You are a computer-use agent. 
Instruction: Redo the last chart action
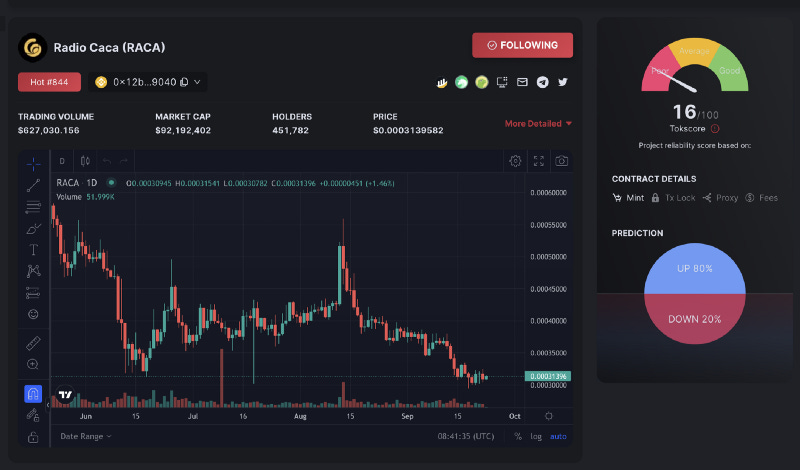pos(123,161)
